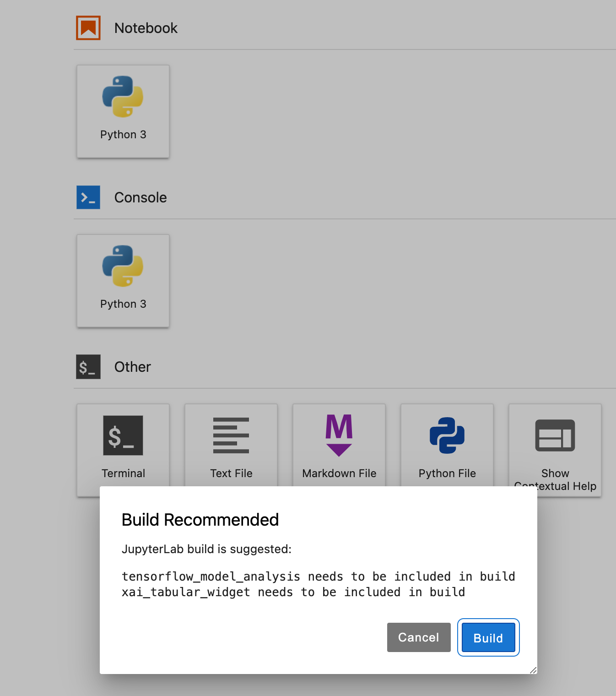Click the blue Build button

tap(488, 637)
